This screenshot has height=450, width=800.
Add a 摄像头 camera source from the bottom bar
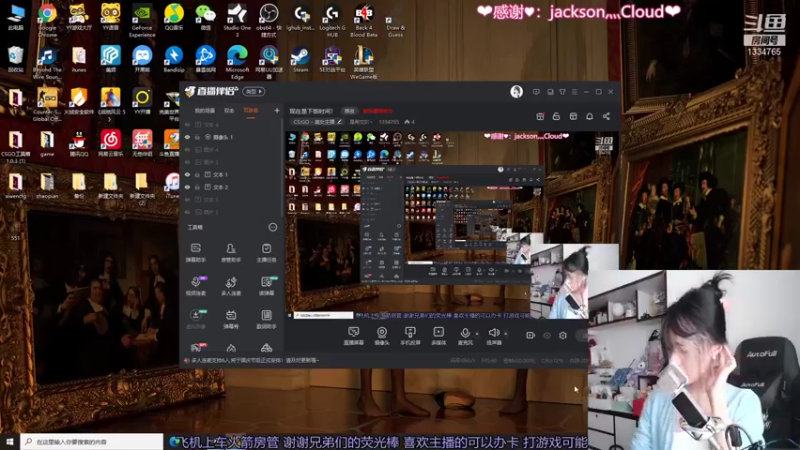[382, 336]
